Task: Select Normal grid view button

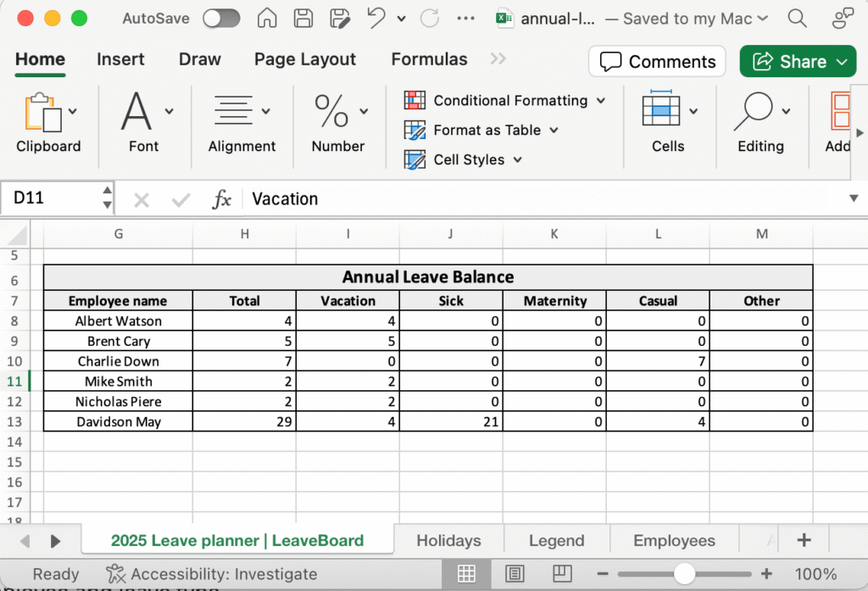Action: [x=466, y=574]
